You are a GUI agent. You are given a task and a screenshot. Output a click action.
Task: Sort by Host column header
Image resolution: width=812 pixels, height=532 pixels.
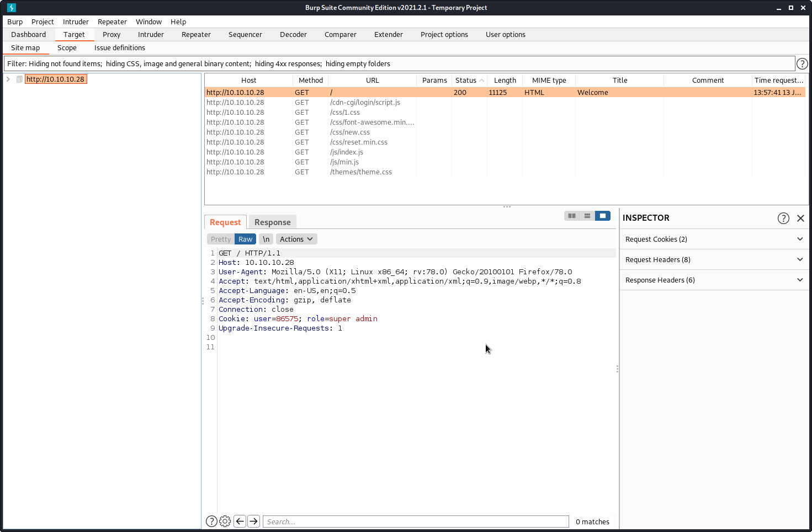click(x=248, y=81)
